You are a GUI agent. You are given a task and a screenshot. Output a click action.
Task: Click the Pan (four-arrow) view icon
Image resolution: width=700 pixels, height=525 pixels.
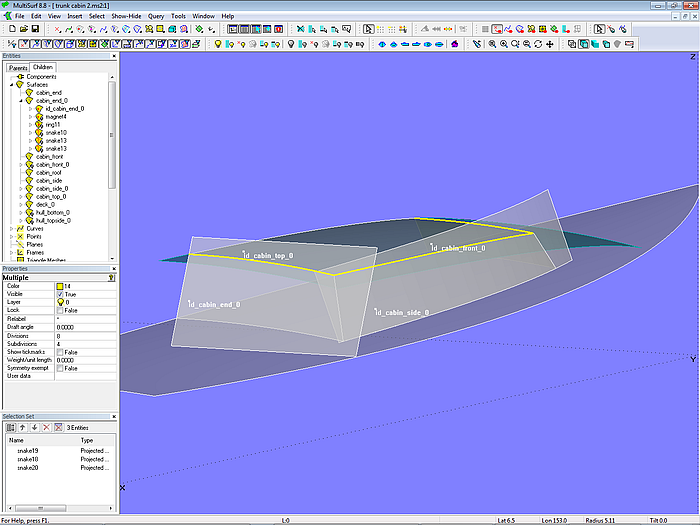pos(550,44)
